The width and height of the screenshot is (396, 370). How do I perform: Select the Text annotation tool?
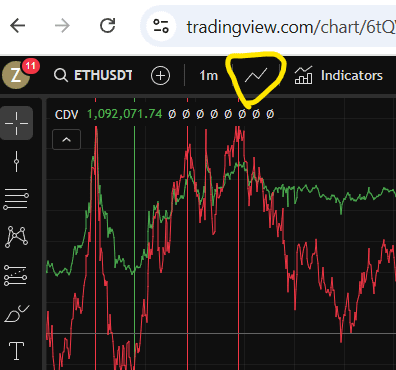[16, 351]
